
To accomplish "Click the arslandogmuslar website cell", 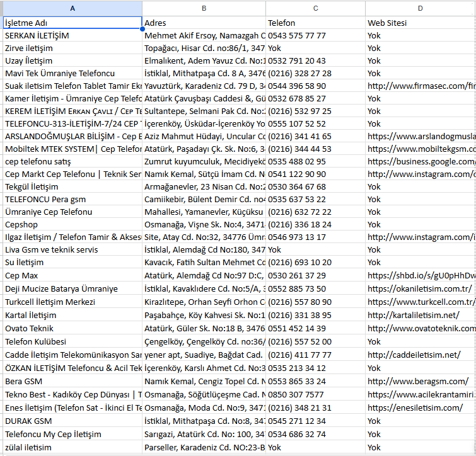I will (x=421, y=136).
